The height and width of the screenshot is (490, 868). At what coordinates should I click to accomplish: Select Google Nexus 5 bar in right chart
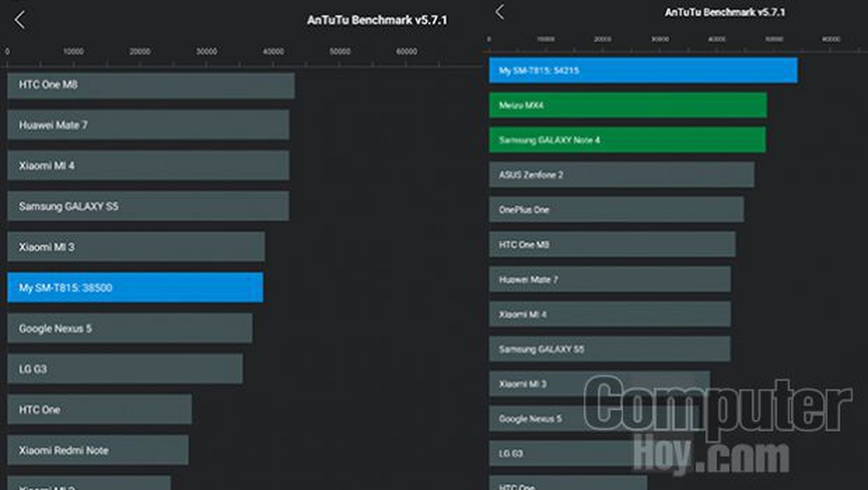tap(595, 419)
